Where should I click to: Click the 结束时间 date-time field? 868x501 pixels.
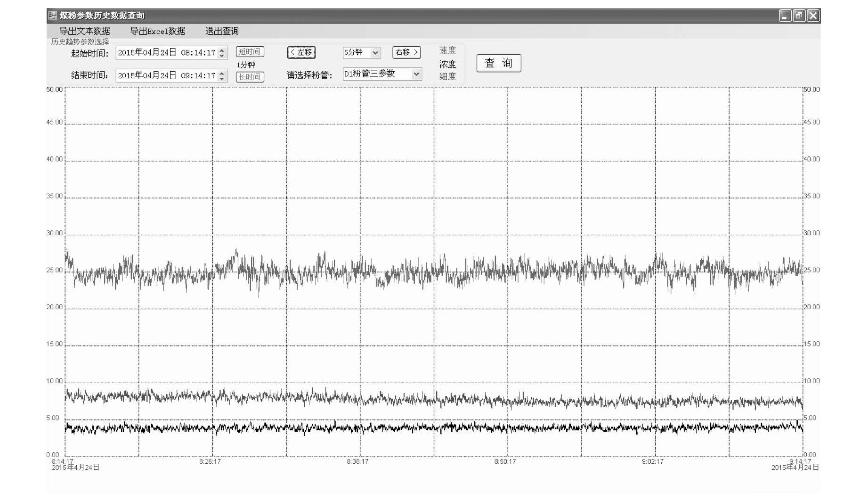pyautogui.click(x=171, y=75)
